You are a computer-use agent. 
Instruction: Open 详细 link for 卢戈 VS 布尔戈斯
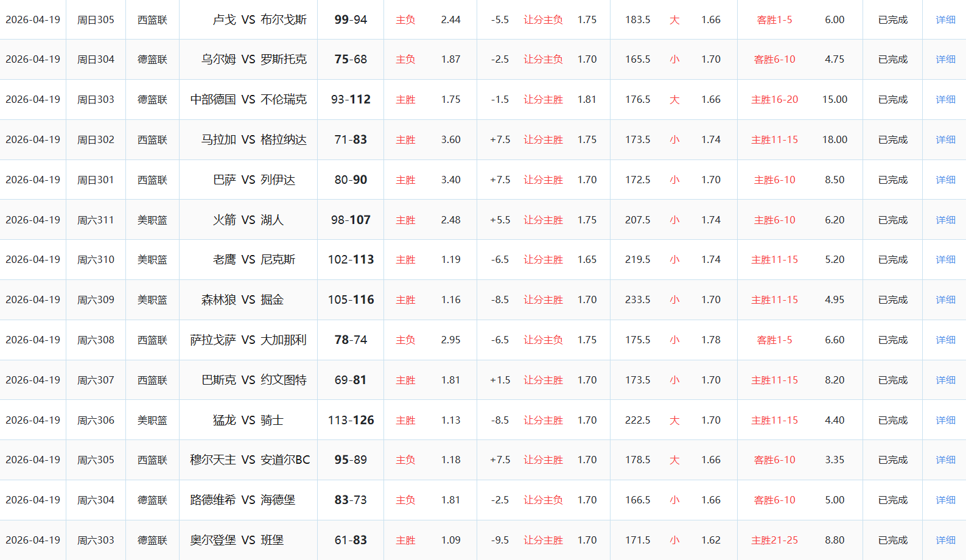[945, 19]
